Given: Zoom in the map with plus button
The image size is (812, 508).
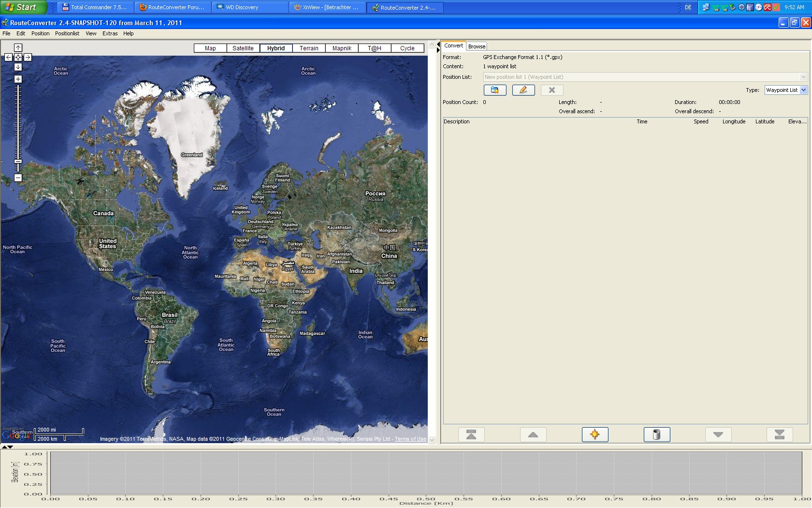Looking at the screenshot, I should 18,79.
